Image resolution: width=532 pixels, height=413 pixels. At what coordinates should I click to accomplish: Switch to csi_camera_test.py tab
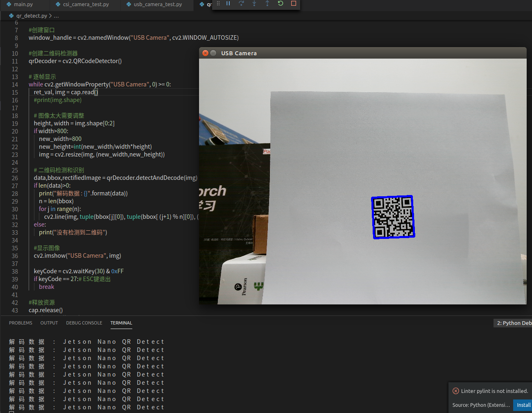pos(86,4)
